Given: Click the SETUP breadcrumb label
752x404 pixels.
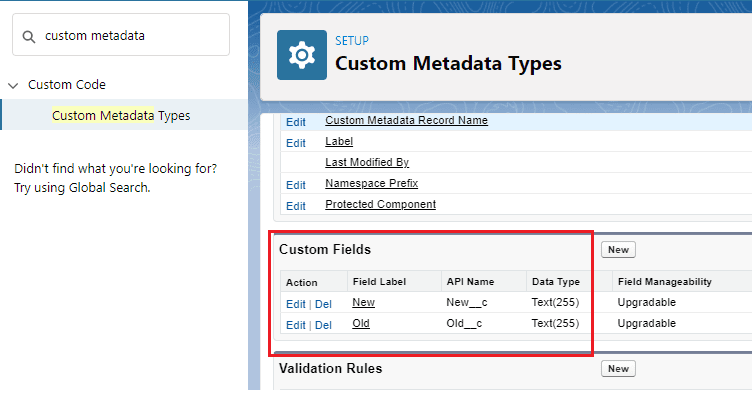Looking at the screenshot, I should [352, 41].
